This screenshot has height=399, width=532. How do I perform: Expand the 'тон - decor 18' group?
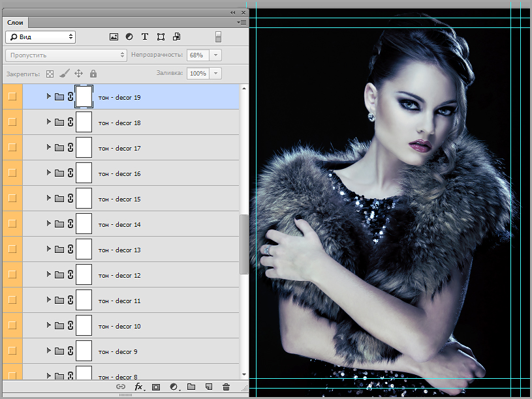click(48, 122)
